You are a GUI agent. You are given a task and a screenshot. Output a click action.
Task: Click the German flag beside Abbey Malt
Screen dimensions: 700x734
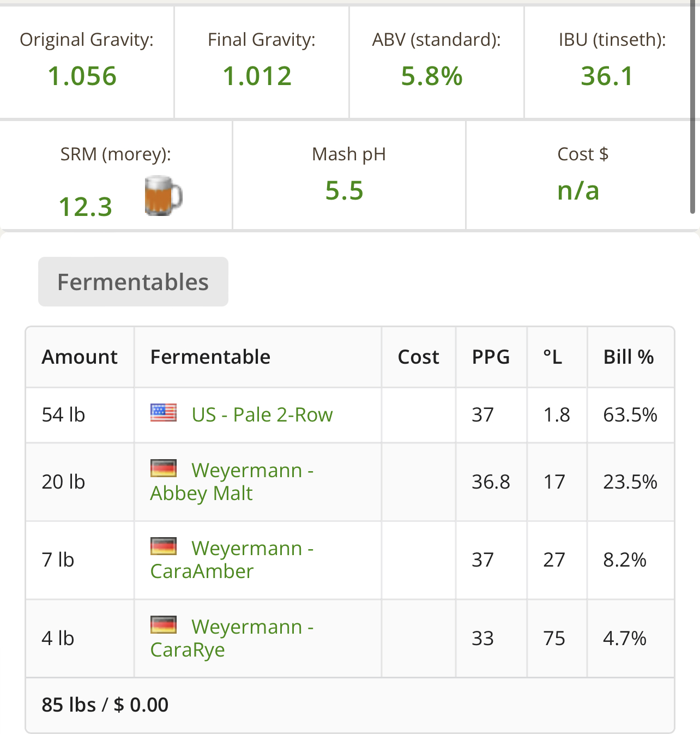pyautogui.click(x=164, y=468)
